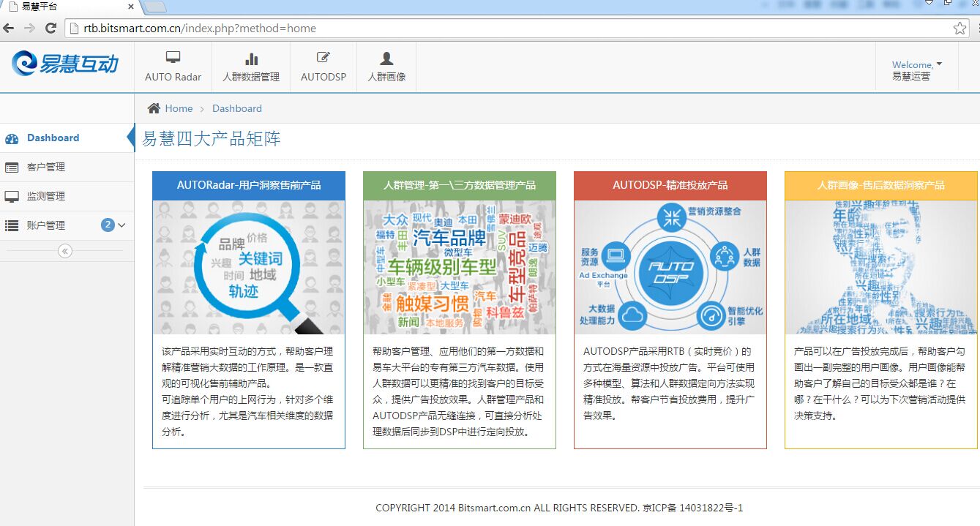The width and height of the screenshot is (980, 526).
Task: Switch to the 易慧平台 browser tab
Action: coord(70,7)
